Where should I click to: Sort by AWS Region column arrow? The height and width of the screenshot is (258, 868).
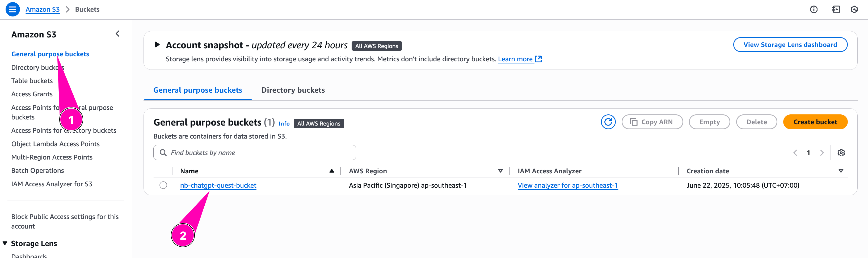click(500, 171)
